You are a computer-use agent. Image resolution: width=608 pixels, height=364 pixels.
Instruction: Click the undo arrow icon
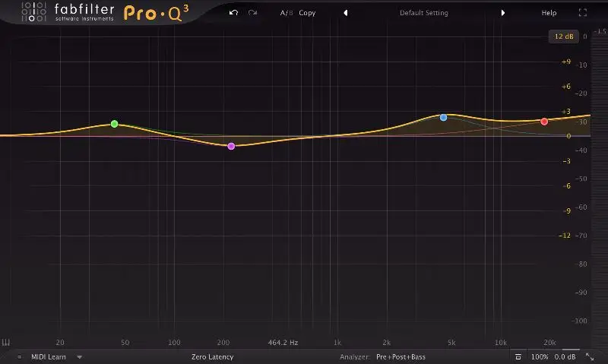234,13
